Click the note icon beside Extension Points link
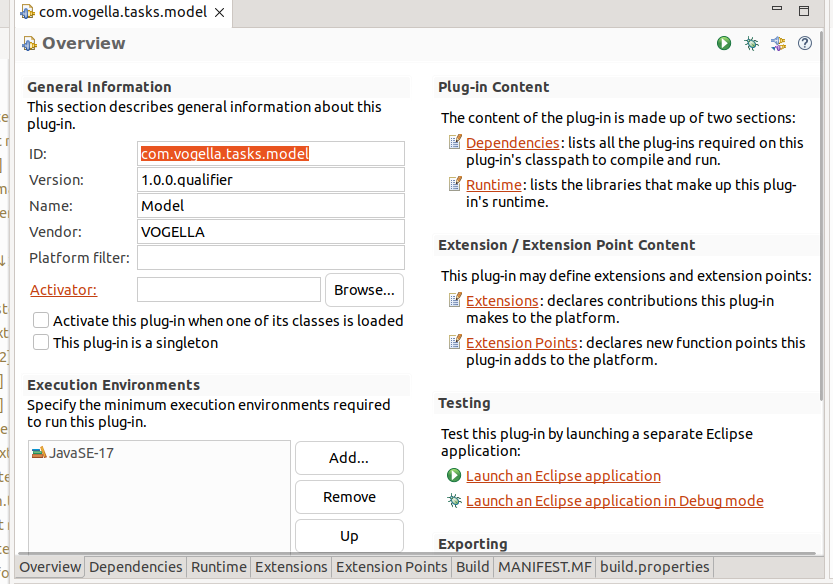 pyautogui.click(x=455, y=342)
